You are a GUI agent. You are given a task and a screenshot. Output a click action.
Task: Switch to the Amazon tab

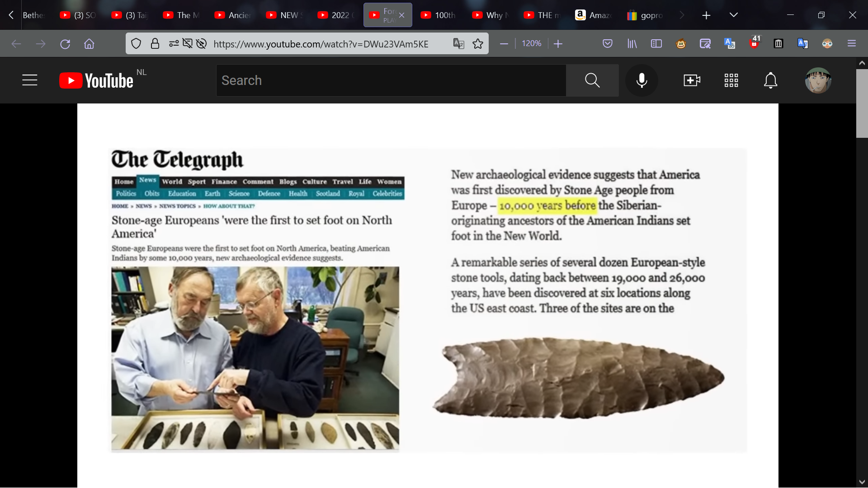coord(594,15)
